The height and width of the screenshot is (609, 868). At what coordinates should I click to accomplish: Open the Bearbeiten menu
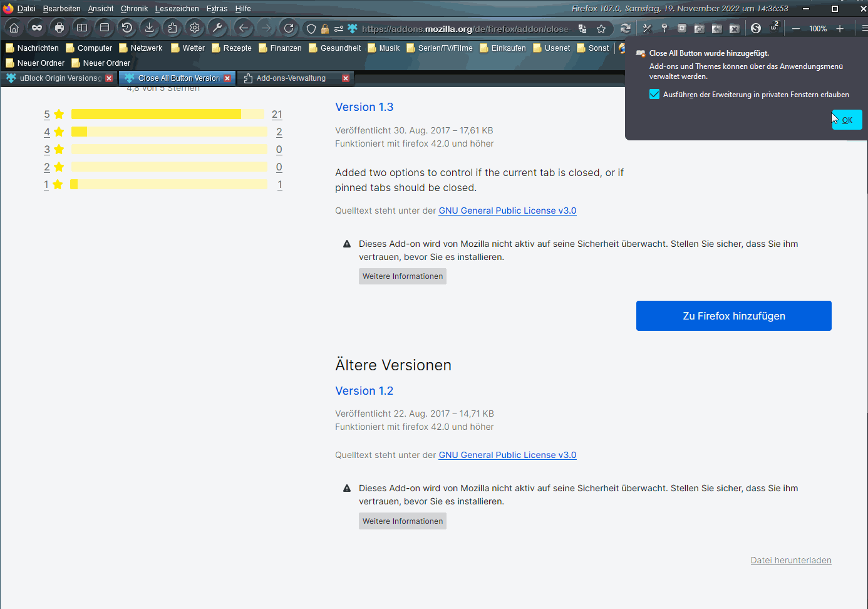click(62, 9)
